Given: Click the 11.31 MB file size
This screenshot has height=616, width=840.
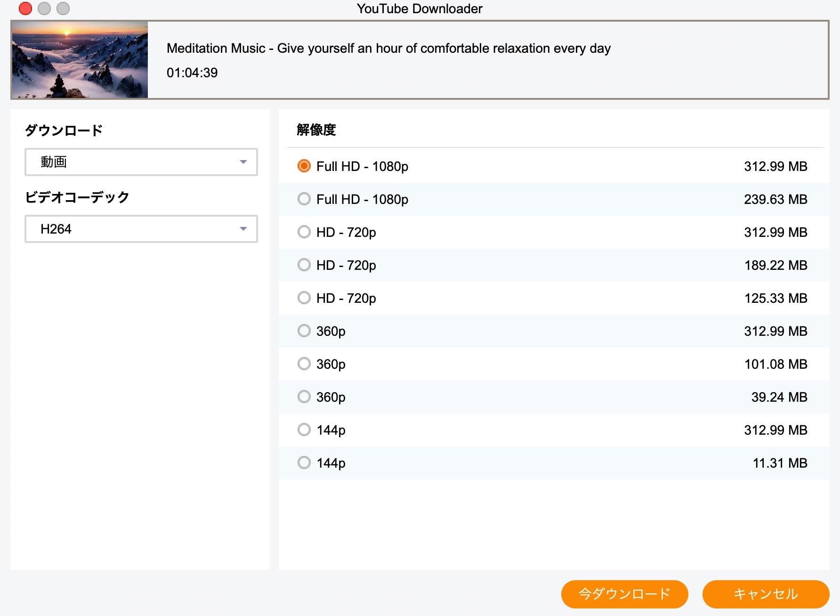Looking at the screenshot, I should coord(780,463).
